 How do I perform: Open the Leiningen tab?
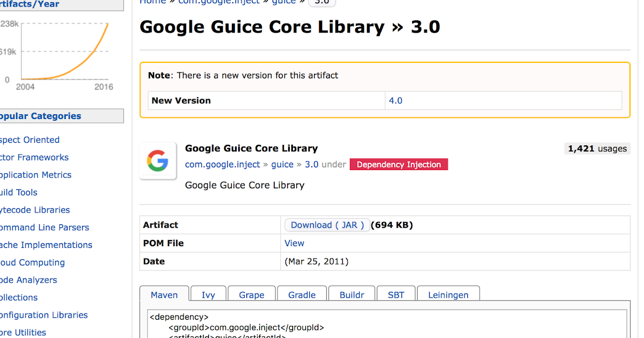448,295
